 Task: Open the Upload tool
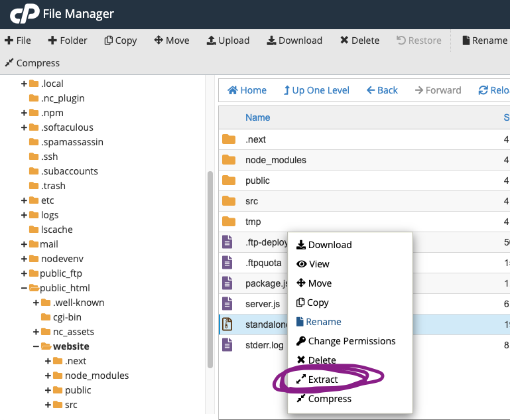(x=228, y=40)
